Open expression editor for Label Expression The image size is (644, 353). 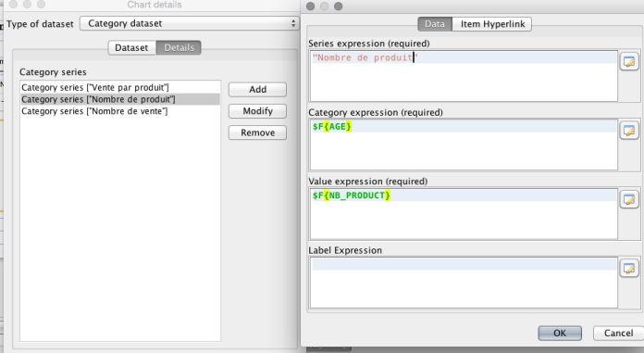coord(629,269)
